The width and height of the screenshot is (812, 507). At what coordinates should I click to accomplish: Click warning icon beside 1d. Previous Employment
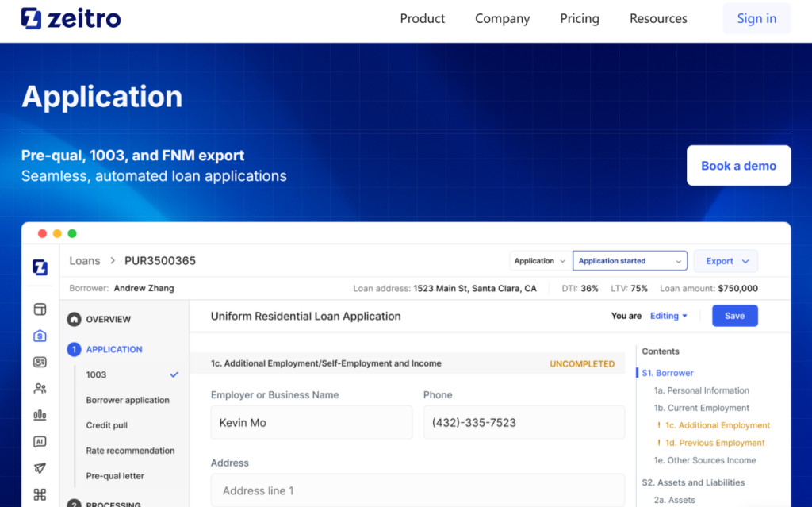point(659,443)
